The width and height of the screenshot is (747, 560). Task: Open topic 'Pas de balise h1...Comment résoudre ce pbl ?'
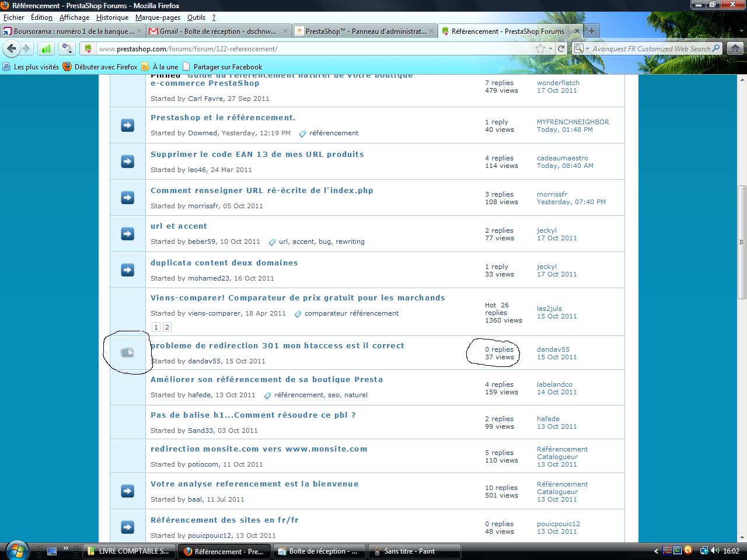[253, 415]
